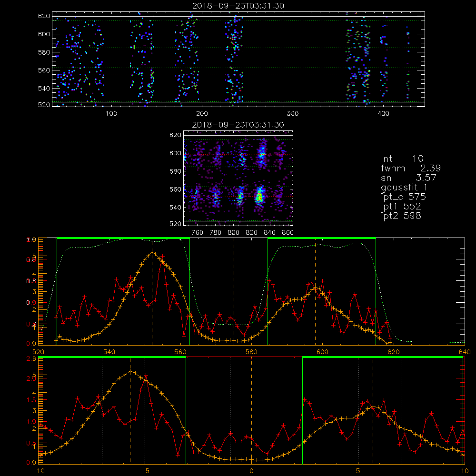Select the 'gaussfit 1' readout line
Screen dimensions: 476x476
click(x=404, y=187)
